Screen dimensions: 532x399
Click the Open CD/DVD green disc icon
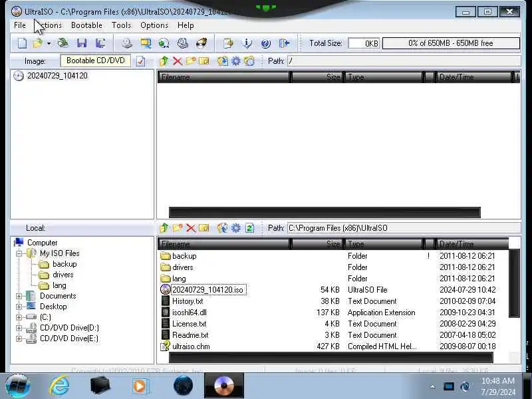click(63, 43)
